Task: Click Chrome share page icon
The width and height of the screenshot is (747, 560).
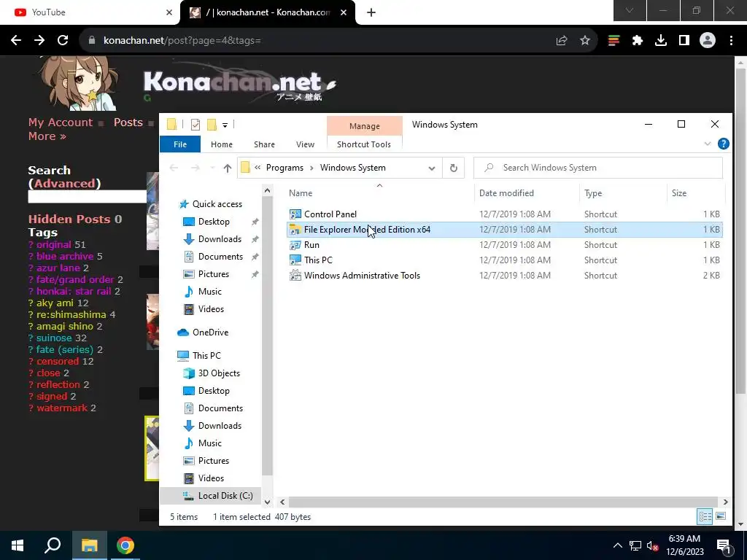Action: 562,41
